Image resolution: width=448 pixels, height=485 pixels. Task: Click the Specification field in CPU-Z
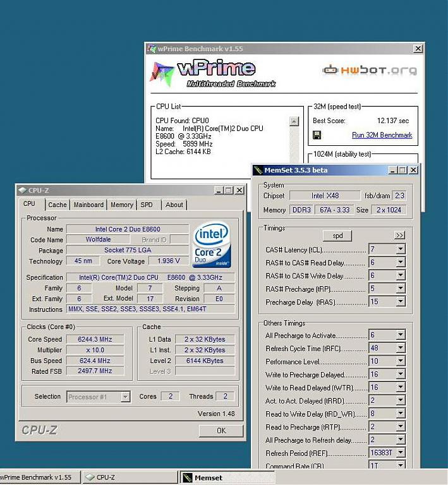coord(150,277)
